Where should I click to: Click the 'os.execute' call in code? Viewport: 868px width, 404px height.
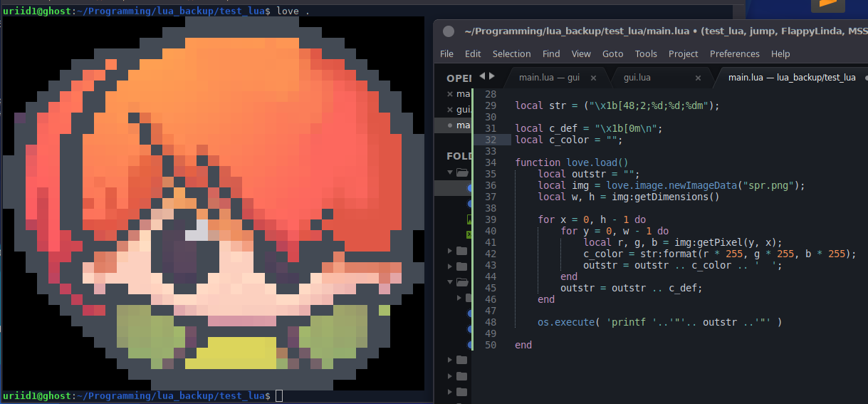pyautogui.click(x=566, y=322)
